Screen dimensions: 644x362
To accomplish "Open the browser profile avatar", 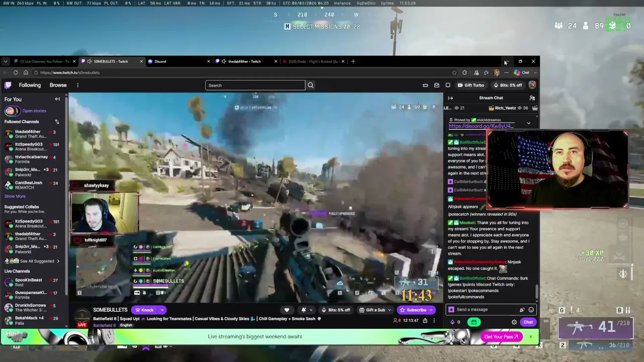I will (x=497, y=72).
